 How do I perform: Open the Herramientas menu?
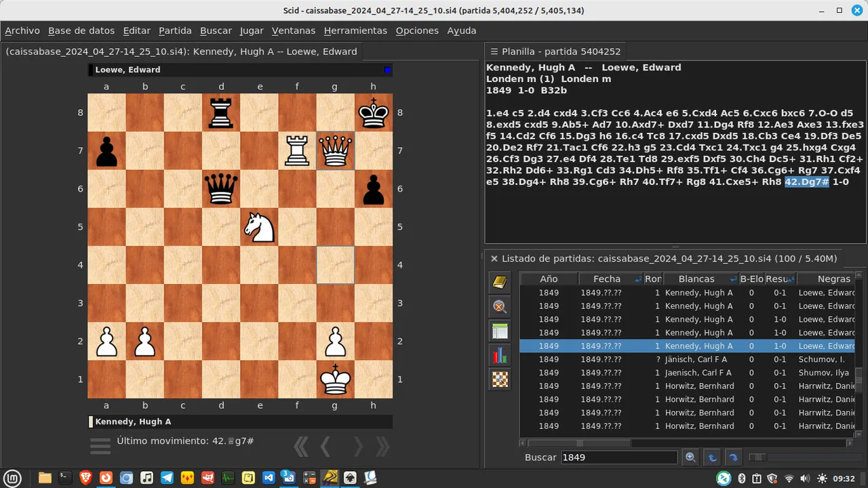[x=355, y=30]
